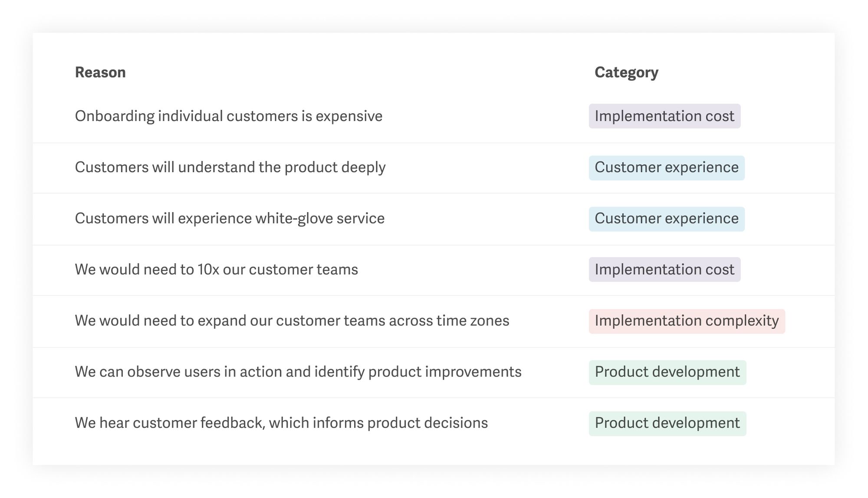Click the 'We hear customer feedback' reason

pyautogui.click(x=281, y=423)
